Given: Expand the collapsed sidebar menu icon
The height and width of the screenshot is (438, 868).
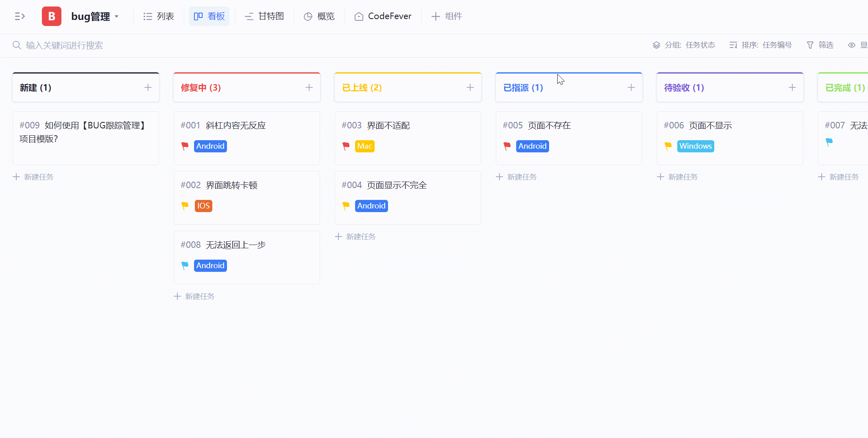Looking at the screenshot, I should pyautogui.click(x=20, y=16).
